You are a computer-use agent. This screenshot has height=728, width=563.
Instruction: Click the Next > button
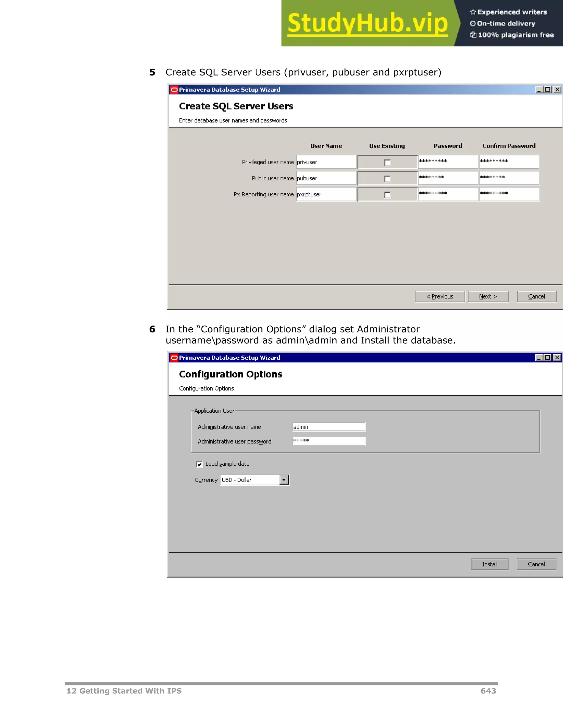point(488,297)
